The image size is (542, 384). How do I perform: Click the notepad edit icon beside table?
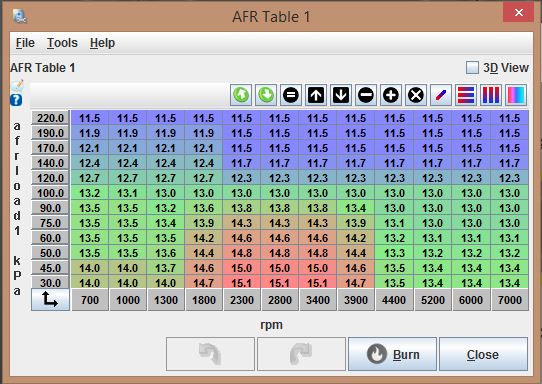pos(17,85)
